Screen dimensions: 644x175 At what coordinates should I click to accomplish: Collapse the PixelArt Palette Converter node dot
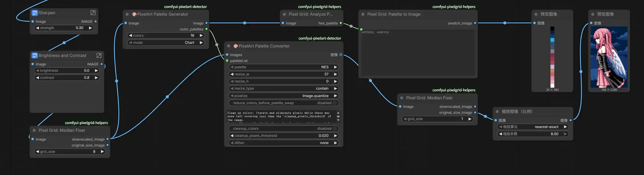click(229, 46)
